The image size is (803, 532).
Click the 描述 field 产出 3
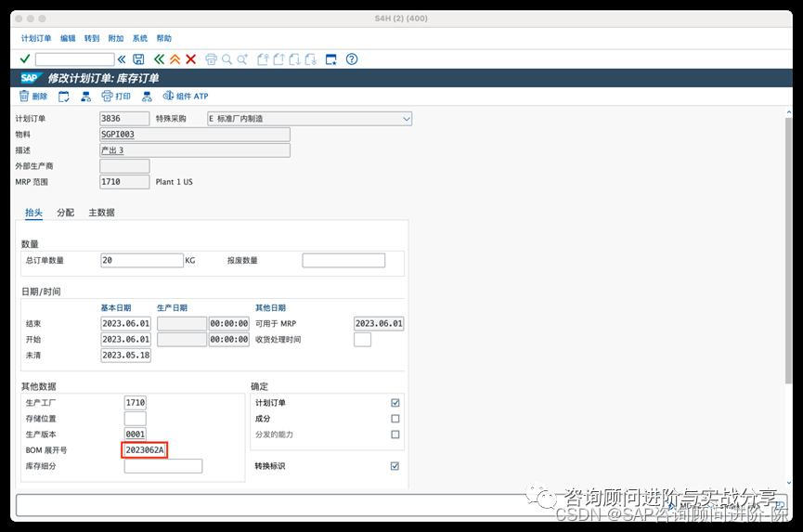pos(195,150)
